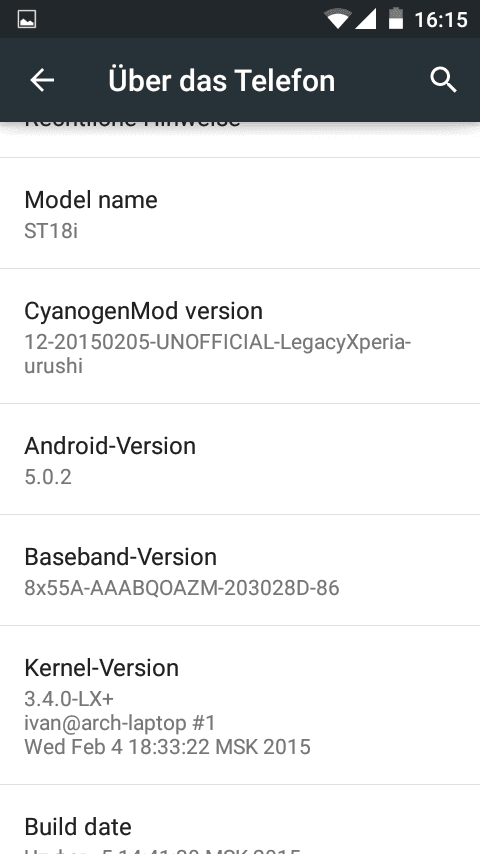Tap the ivan@arch-laptop kernel line
Screen dimensions: 480x854
(120, 723)
